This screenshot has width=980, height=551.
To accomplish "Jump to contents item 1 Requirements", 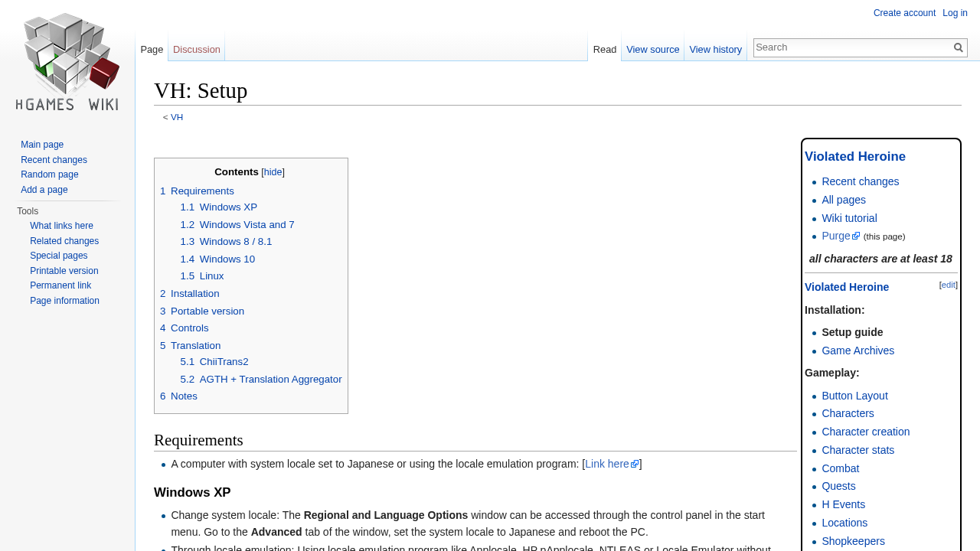I will (197, 191).
